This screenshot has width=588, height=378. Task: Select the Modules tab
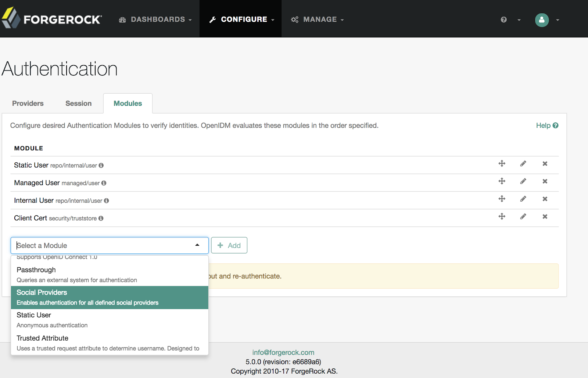128,104
